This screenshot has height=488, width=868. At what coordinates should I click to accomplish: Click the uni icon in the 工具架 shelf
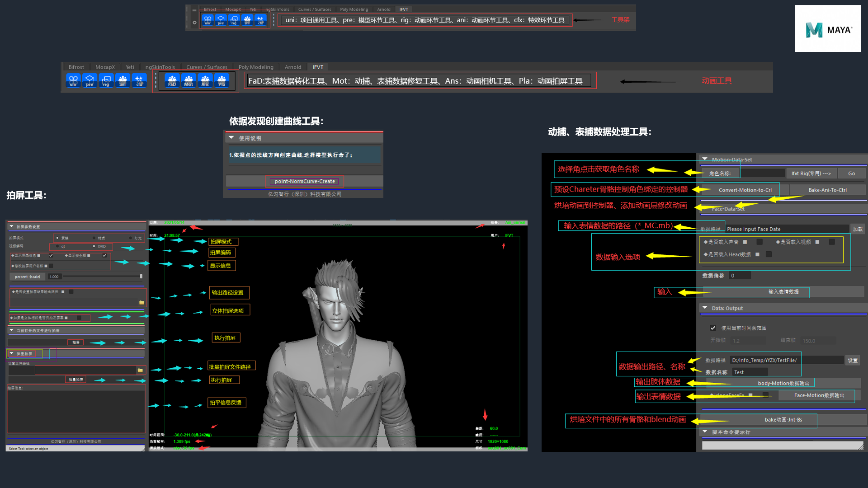click(x=208, y=20)
